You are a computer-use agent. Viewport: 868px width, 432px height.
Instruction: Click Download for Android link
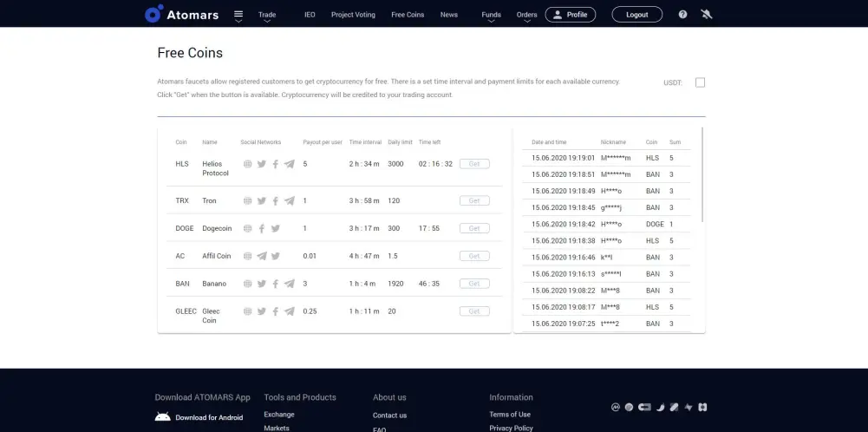[209, 417]
